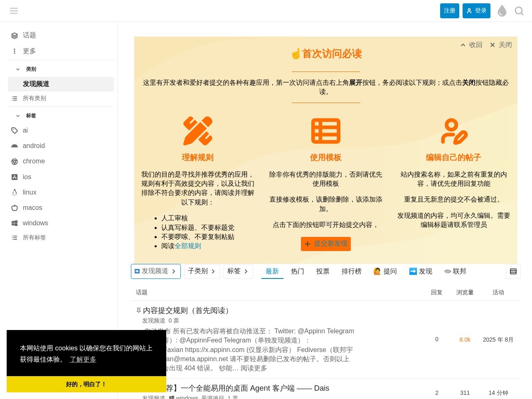Select the windows tag in the sidebar
532x399 pixels.
[x=35, y=223]
